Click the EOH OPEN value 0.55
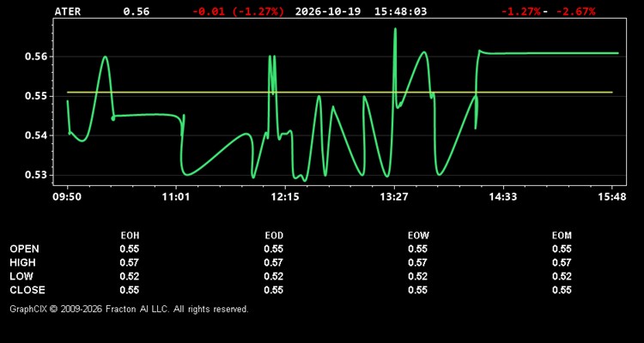Image resolution: width=644 pixels, height=343 pixels. pos(130,249)
